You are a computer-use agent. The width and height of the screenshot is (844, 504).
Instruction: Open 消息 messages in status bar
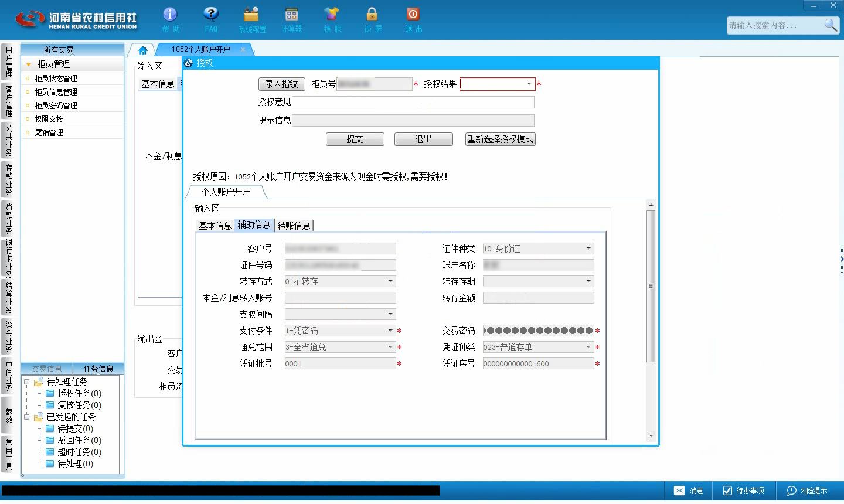pos(689,491)
